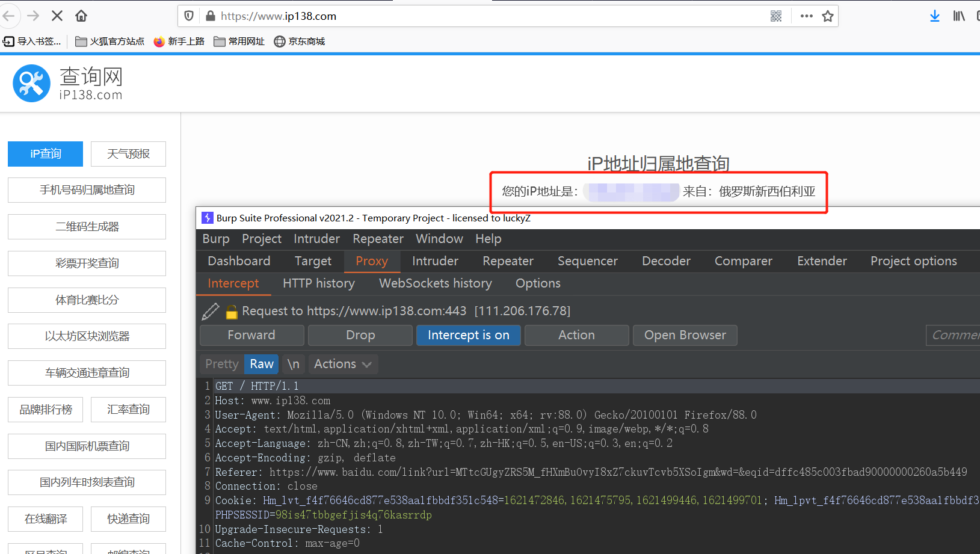The width and height of the screenshot is (980, 554).
Task: Open the Intruder menu in the menu bar
Action: [317, 239]
